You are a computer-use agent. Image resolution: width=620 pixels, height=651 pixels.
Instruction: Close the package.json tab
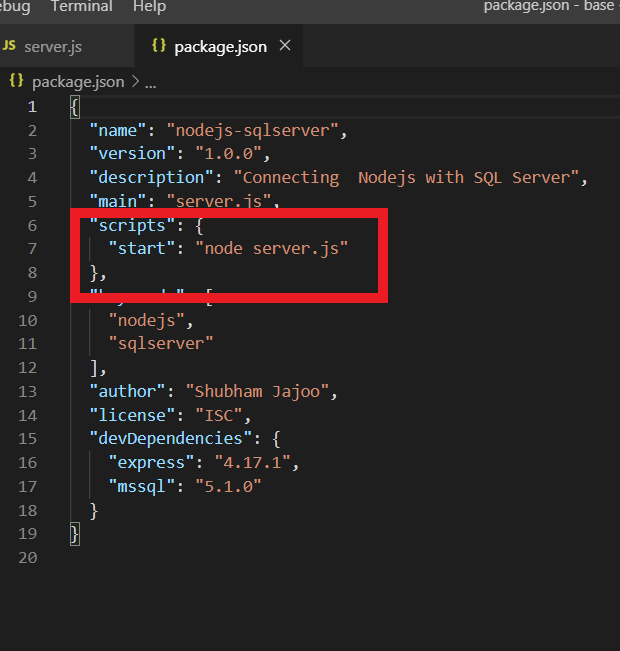285,45
